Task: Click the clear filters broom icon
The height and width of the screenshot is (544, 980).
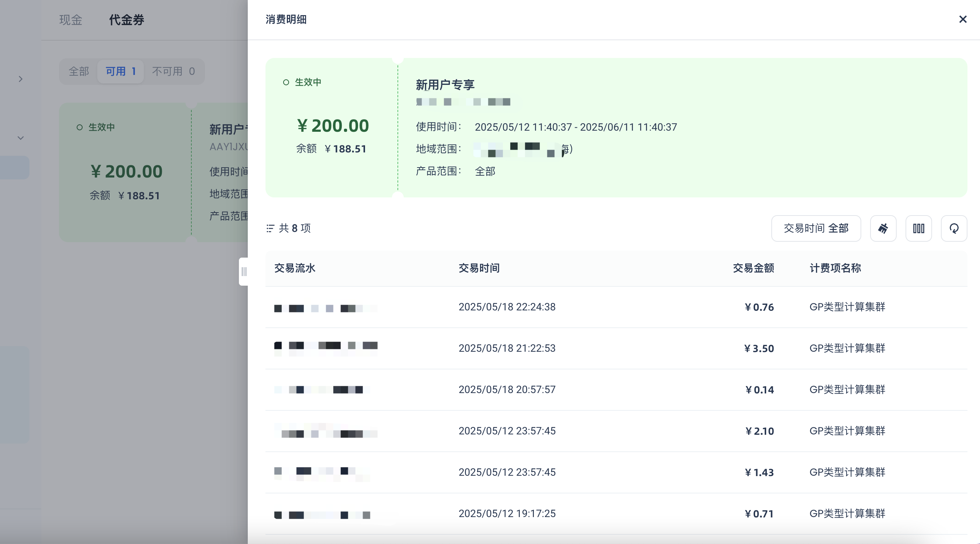Action: [x=883, y=228]
